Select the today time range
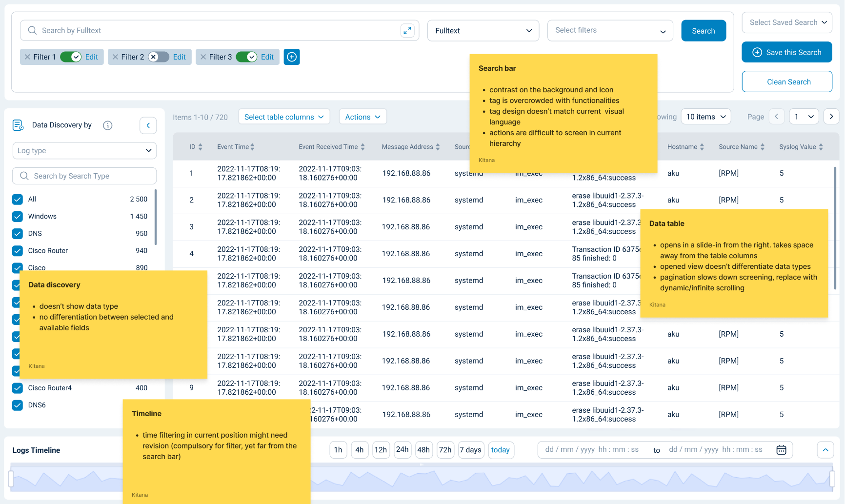The width and height of the screenshot is (845, 504). click(501, 450)
